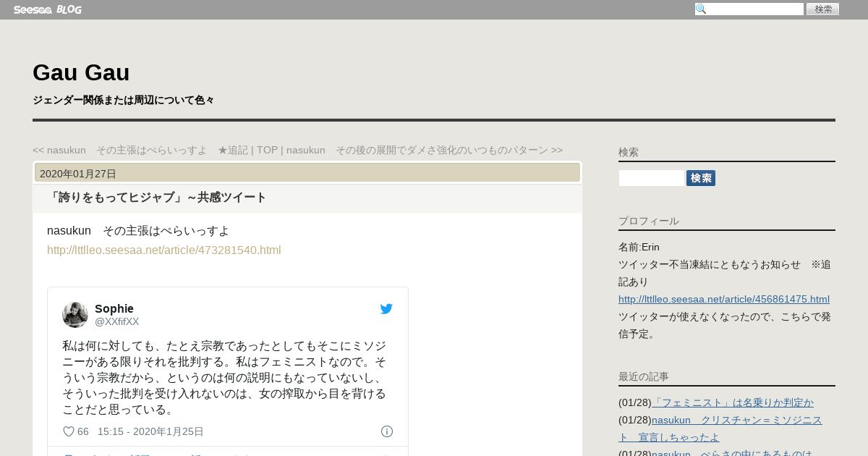
Task: Open Sophie's profile name in tweet
Action: point(114,308)
